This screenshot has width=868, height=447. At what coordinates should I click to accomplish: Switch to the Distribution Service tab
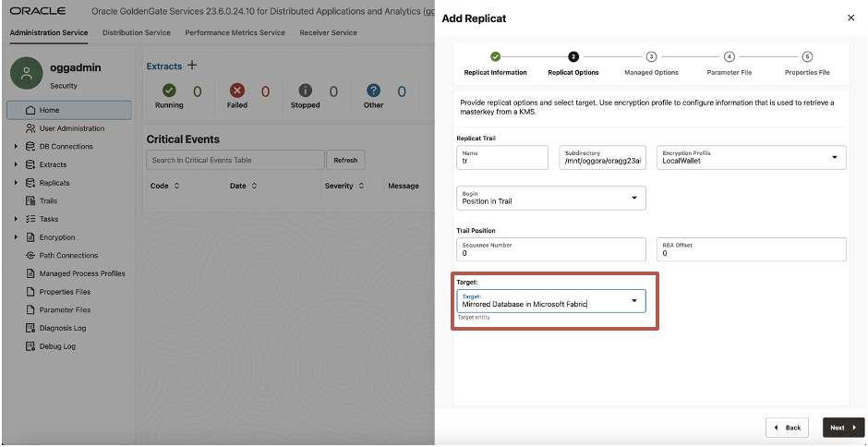pos(136,33)
